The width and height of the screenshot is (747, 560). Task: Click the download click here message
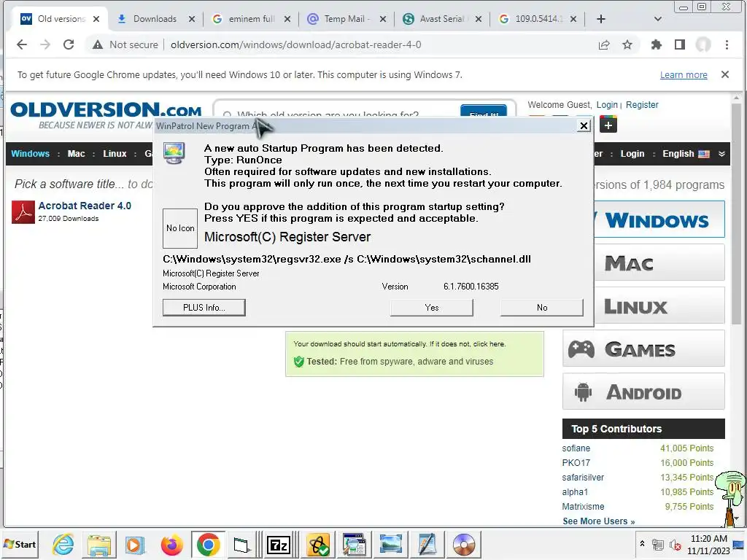click(399, 344)
